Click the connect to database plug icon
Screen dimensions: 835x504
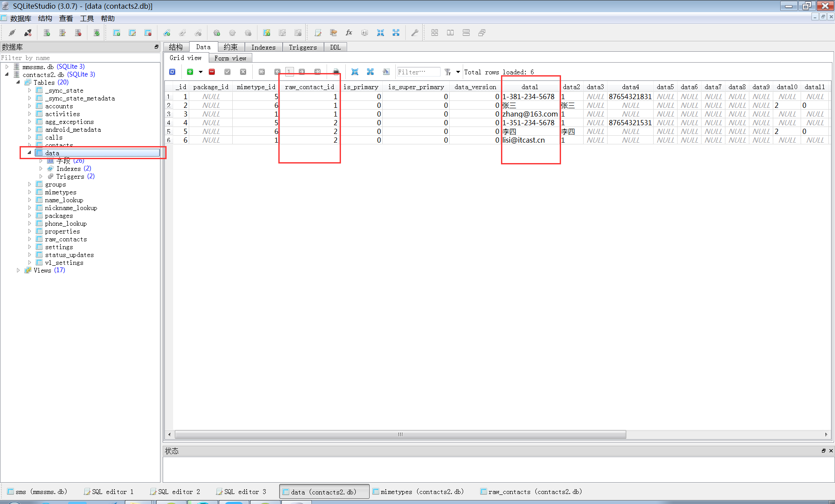[12, 33]
